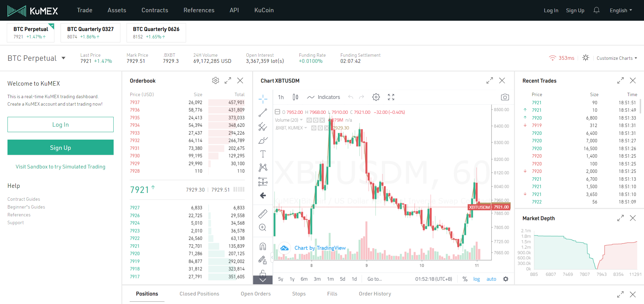Image resolution: width=644 pixels, height=304 pixels.
Task: Open the Trade menu
Action: 85,10
